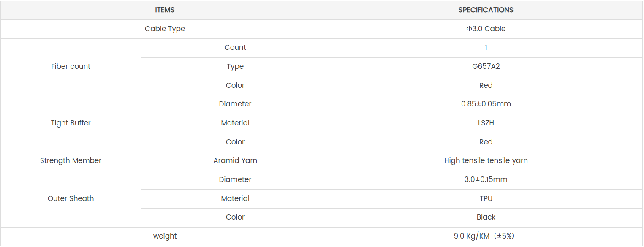Click the 0.85±0.05mm diameter value
The image size is (644, 247).
(486, 104)
